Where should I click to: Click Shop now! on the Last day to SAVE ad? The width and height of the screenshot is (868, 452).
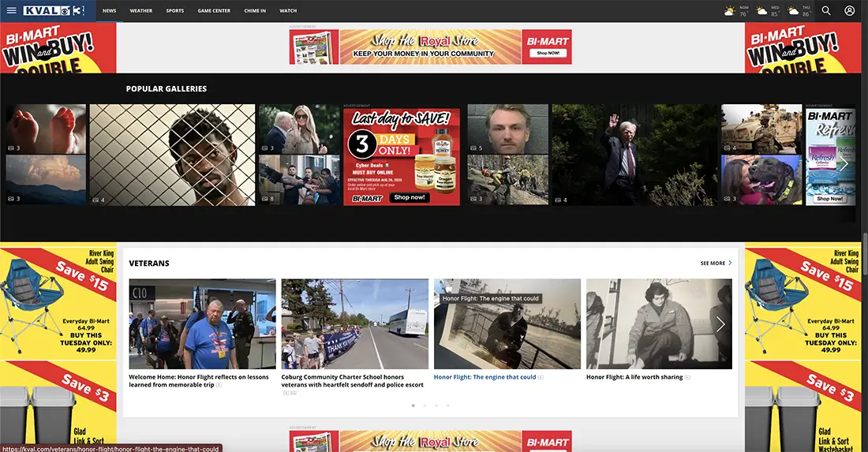coord(409,197)
